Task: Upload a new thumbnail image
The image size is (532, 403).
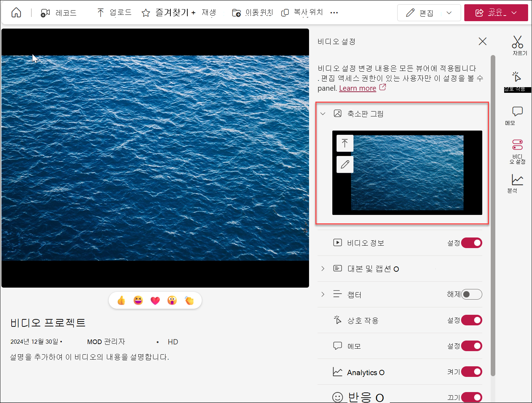Action: 345,143
